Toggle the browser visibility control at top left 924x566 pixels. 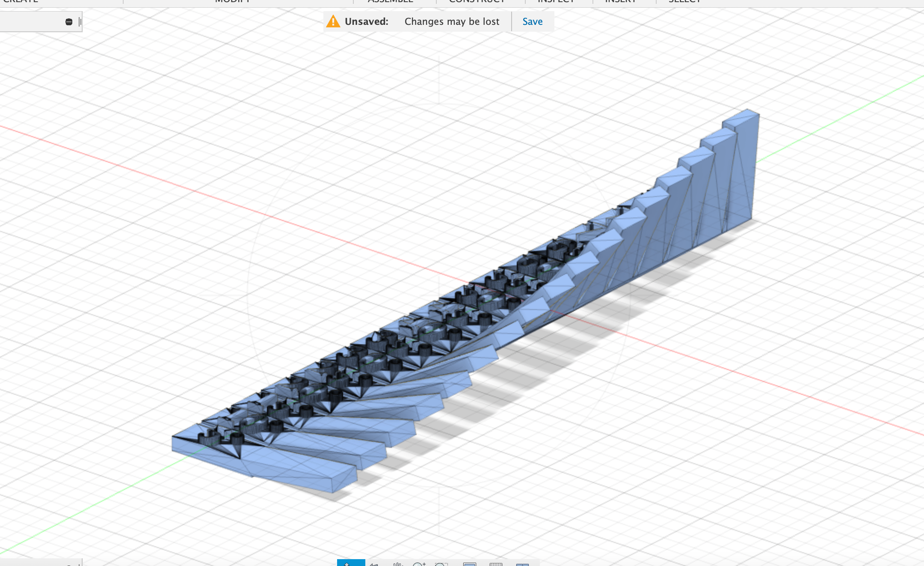click(x=80, y=21)
